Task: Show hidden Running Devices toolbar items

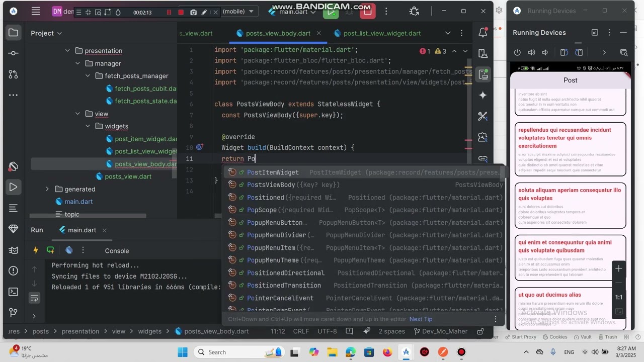Action: (x=604, y=52)
